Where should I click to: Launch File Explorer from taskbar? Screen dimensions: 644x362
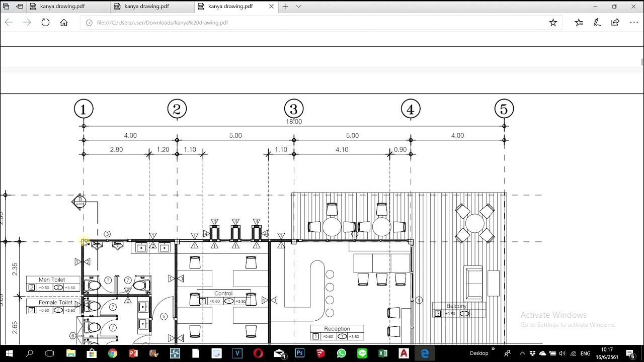(70, 353)
